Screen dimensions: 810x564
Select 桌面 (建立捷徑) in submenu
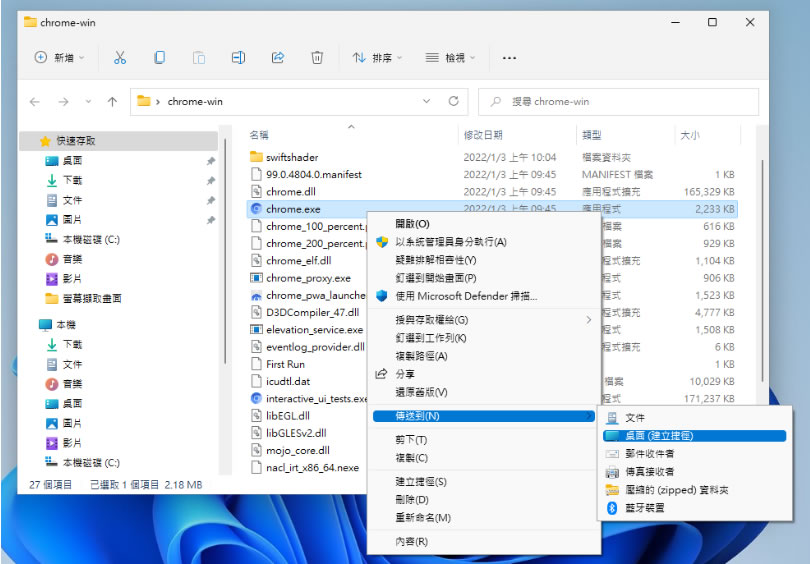pyautogui.click(x=694, y=435)
